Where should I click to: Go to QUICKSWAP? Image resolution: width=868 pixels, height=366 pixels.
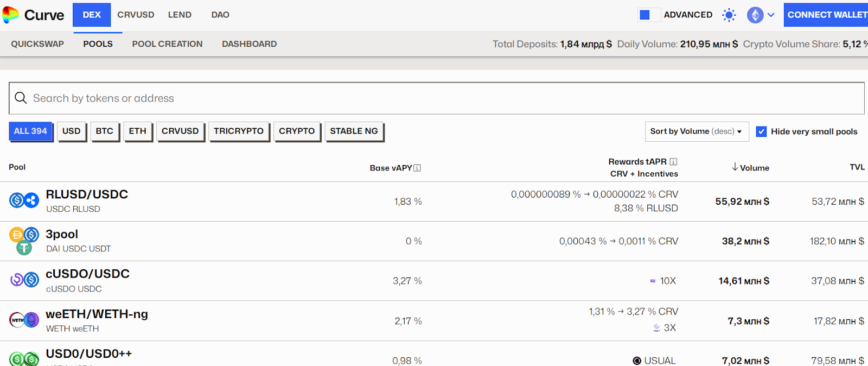click(x=37, y=44)
